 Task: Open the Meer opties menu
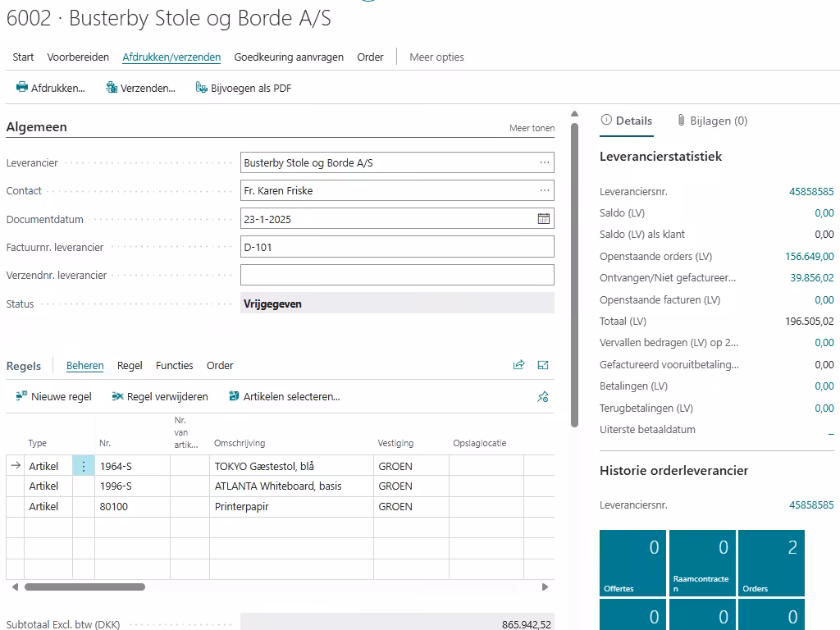(436, 57)
